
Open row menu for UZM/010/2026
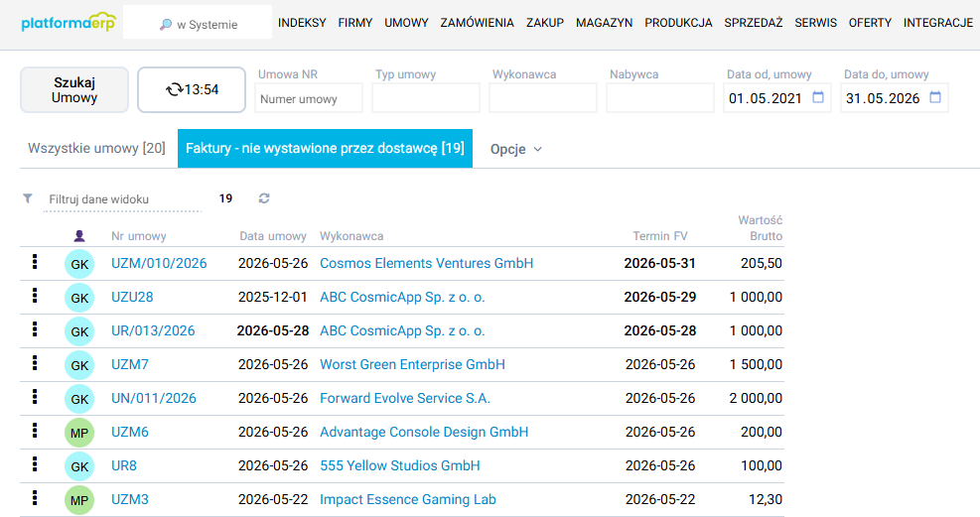click(x=35, y=262)
